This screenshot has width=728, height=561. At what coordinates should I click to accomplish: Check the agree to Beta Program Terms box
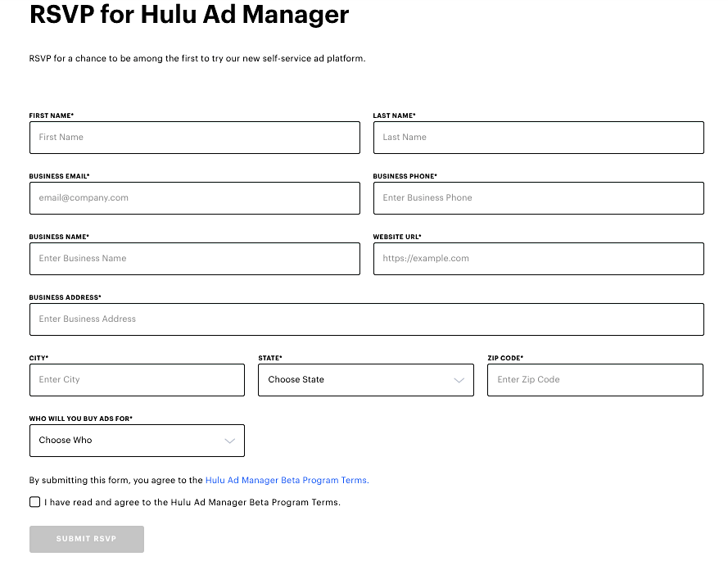coord(35,502)
